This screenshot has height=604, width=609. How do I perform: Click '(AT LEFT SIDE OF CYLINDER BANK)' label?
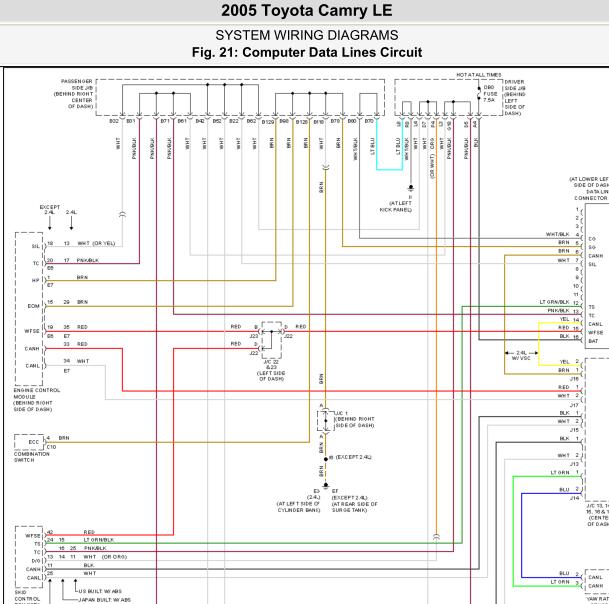[x=298, y=507]
